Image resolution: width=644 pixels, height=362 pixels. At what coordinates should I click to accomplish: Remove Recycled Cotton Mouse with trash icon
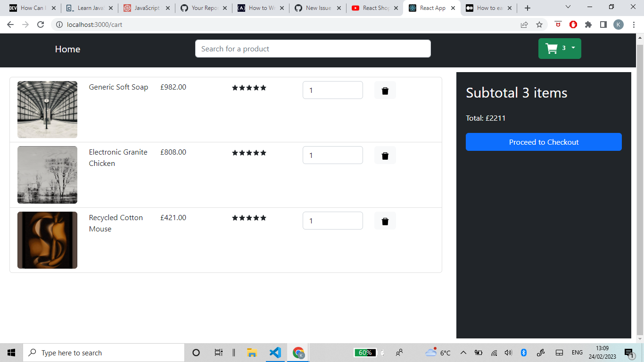point(385,221)
